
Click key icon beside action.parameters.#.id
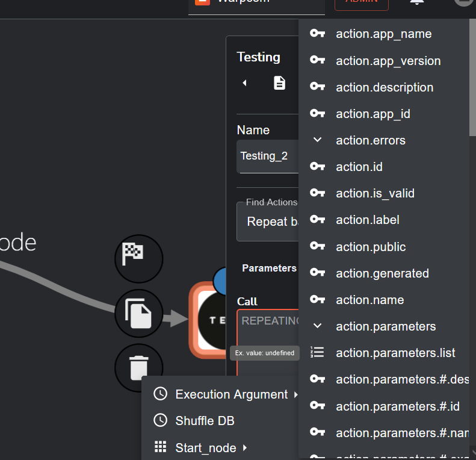pyautogui.click(x=317, y=406)
